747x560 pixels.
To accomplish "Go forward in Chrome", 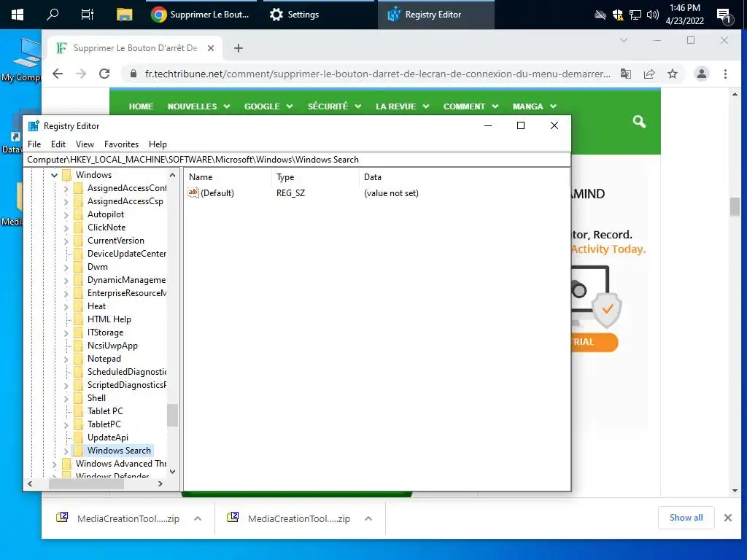I will coord(81,74).
